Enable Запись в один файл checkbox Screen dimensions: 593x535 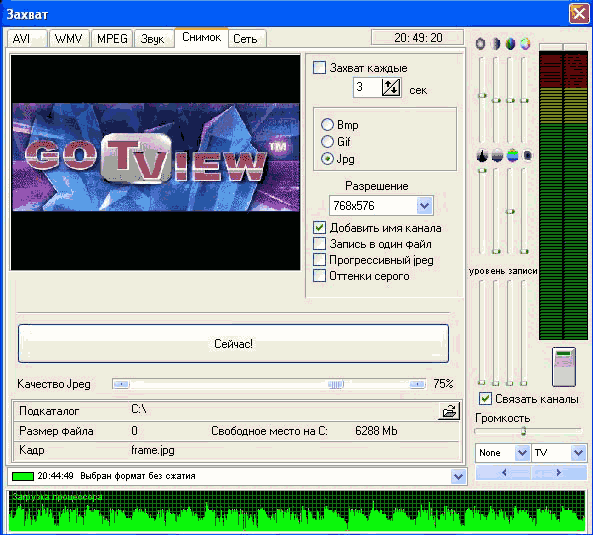[319, 244]
